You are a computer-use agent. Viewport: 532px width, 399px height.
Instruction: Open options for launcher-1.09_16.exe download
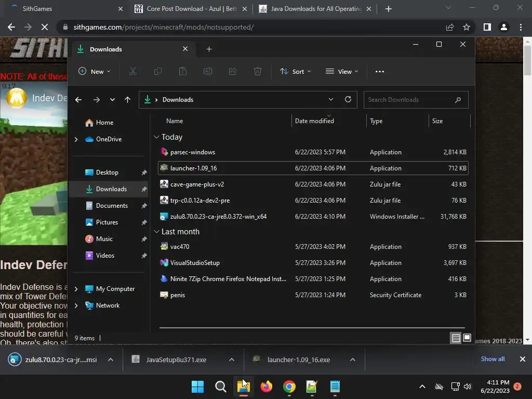click(353, 360)
